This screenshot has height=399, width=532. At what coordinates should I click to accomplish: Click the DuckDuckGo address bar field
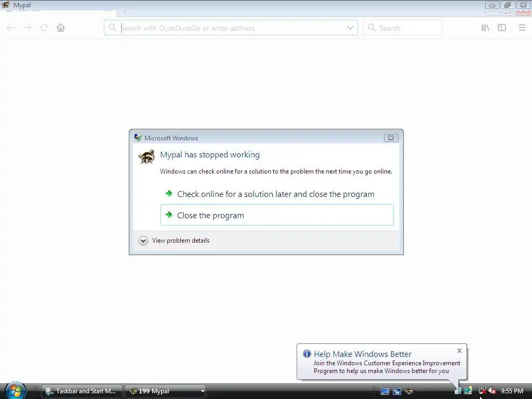(x=231, y=28)
